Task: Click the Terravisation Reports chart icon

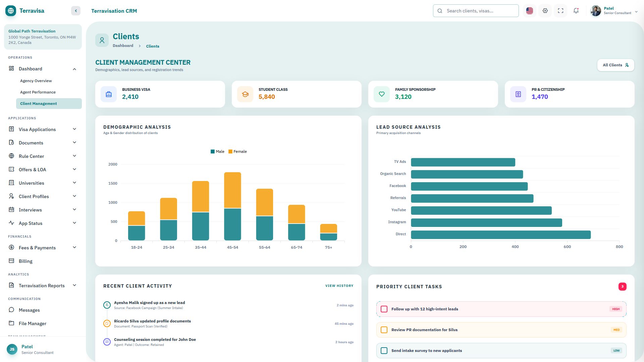Action: coord(11,285)
